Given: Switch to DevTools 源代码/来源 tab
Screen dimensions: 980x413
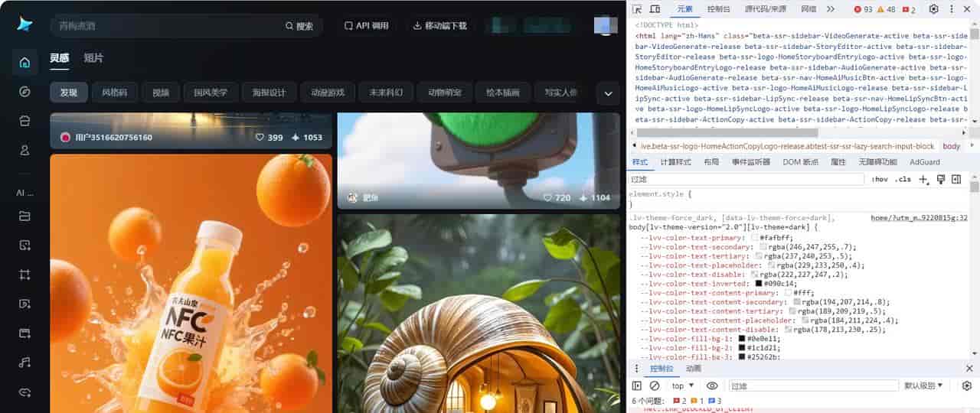Looking at the screenshot, I should tap(766, 9).
